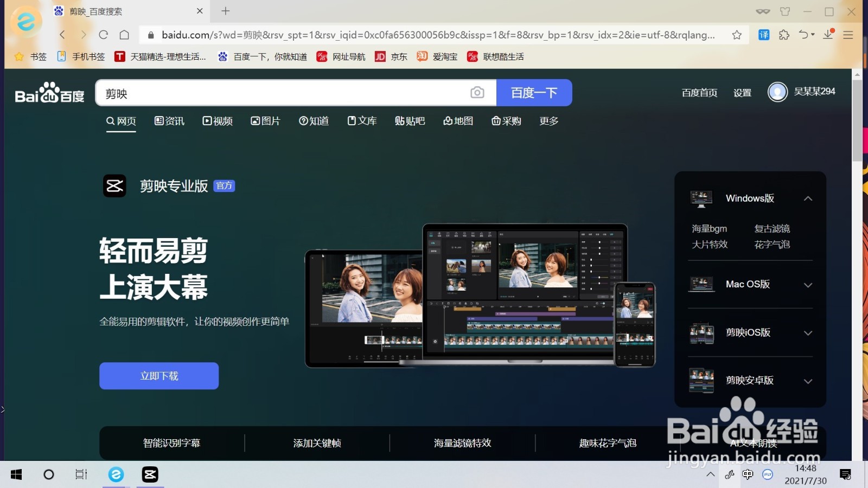The width and height of the screenshot is (868, 488).
Task: Switch to the 贴贴吧 tab
Action: click(x=410, y=121)
